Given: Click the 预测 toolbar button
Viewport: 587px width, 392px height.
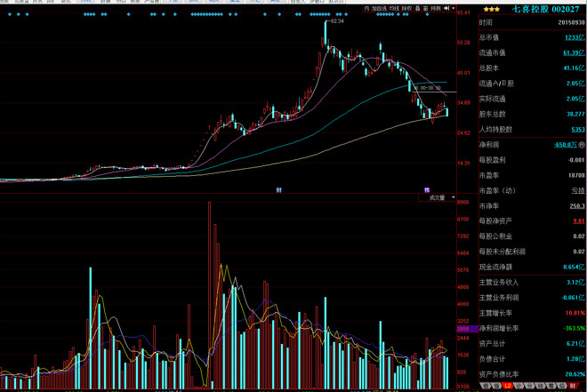Looking at the screenshot, I should [436, 8].
